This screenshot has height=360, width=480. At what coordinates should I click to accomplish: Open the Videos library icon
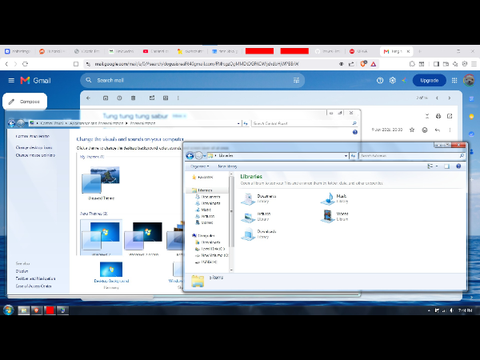pyautogui.click(x=328, y=217)
